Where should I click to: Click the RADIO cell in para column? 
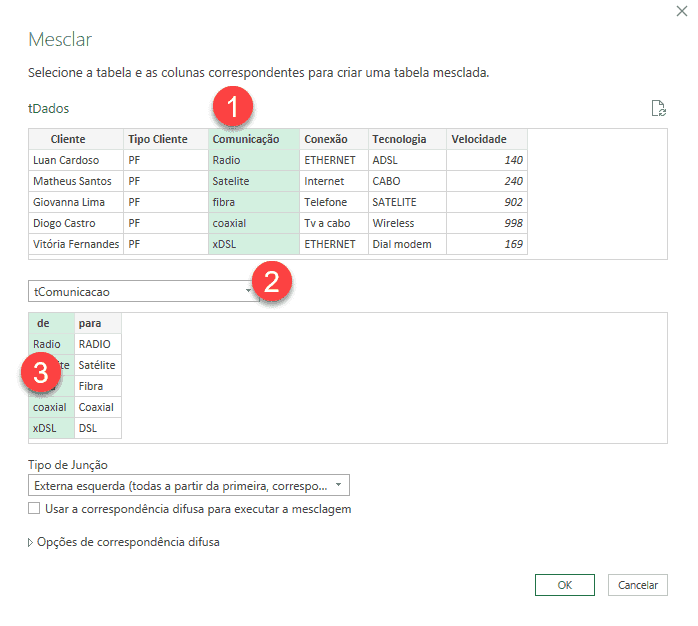click(98, 344)
